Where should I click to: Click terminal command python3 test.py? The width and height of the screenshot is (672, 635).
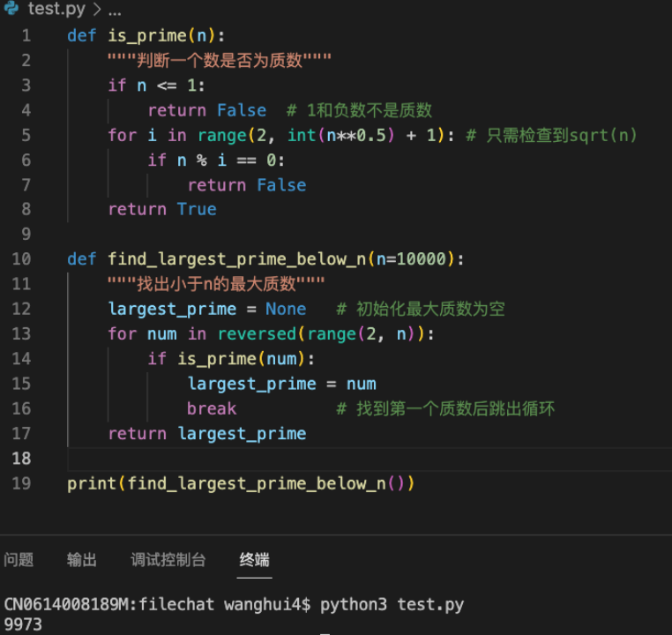pyautogui.click(x=392, y=605)
